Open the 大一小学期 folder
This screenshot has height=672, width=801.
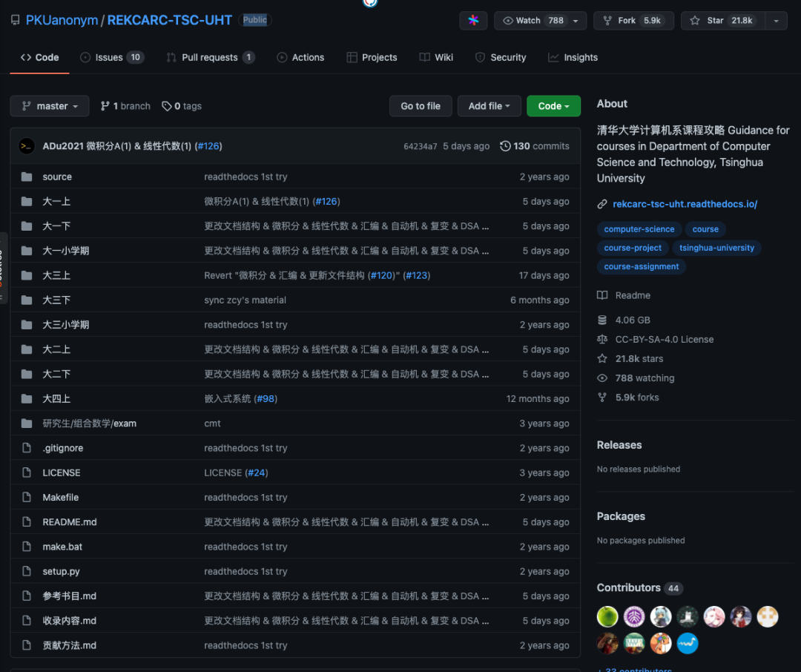[x=65, y=251]
